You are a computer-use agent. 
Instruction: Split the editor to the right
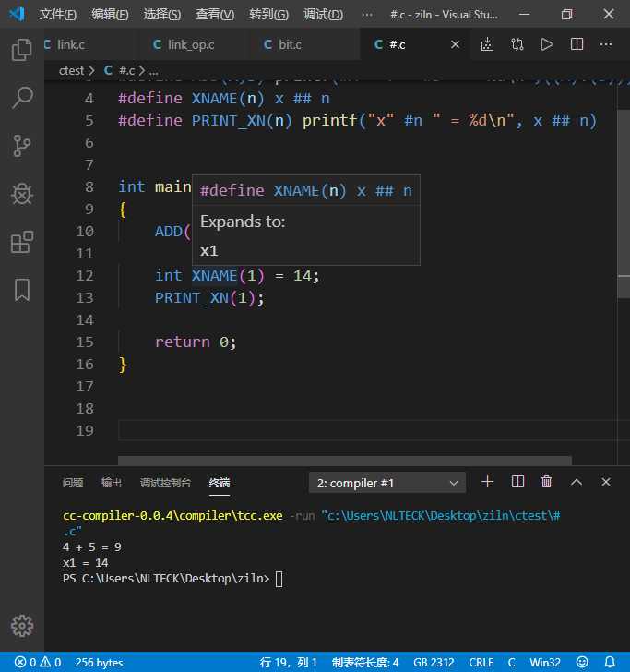pyautogui.click(x=577, y=44)
